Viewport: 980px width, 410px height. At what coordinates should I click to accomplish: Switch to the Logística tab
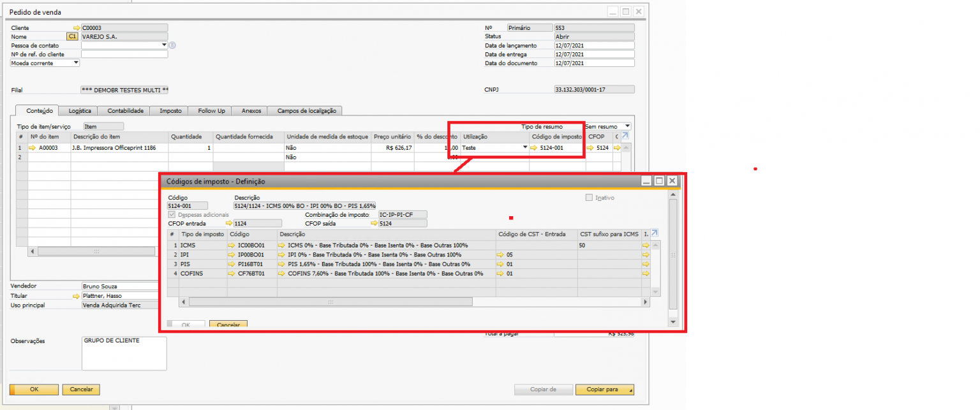(x=79, y=111)
